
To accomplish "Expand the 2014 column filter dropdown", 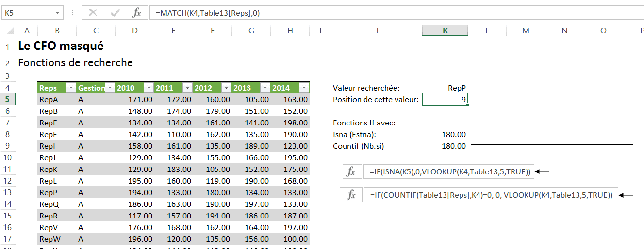I will 304,88.
